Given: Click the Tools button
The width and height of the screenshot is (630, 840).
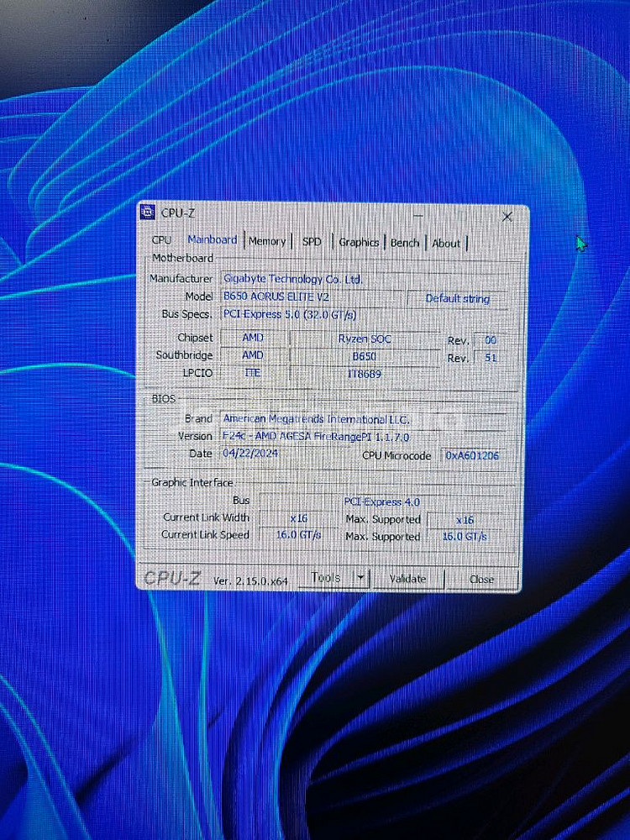Looking at the screenshot, I should click(x=326, y=578).
